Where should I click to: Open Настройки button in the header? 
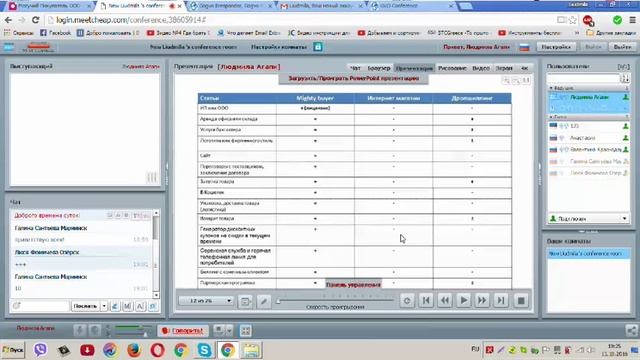point(556,47)
